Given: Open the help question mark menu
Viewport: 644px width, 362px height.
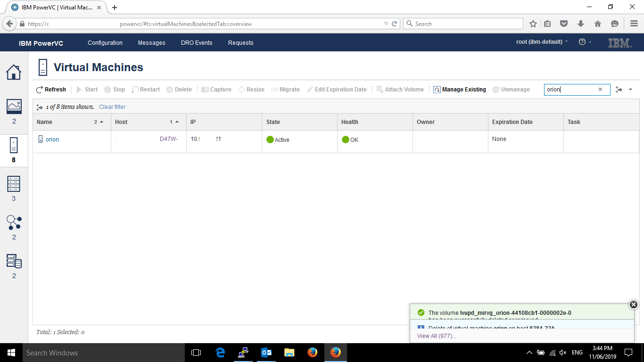Looking at the screenshot, I should click(582, 42).
